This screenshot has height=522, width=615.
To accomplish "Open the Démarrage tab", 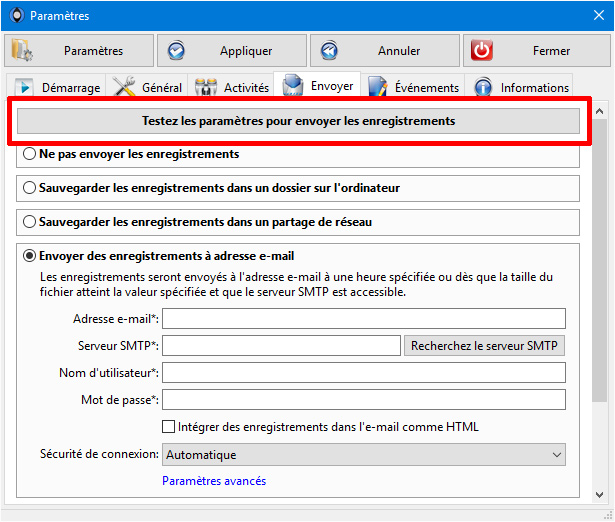I will tap(56, 85).
